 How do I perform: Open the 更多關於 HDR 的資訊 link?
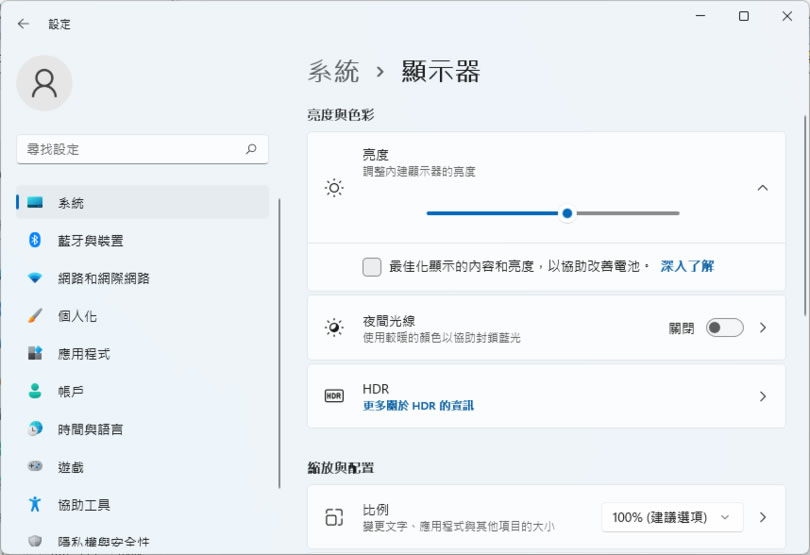tap(418, 406)
